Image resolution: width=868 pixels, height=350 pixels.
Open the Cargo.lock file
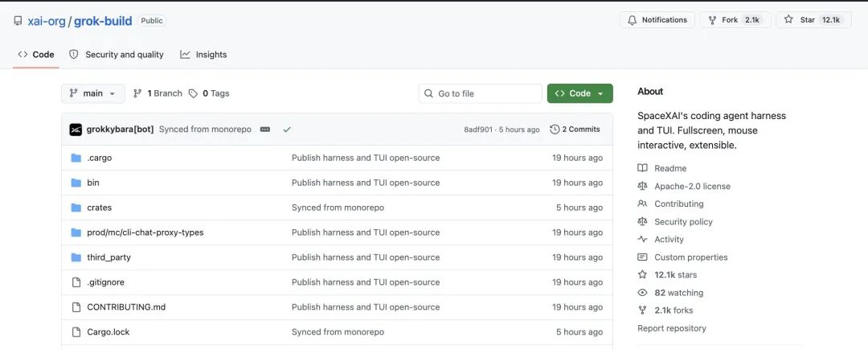click(108, 332)
